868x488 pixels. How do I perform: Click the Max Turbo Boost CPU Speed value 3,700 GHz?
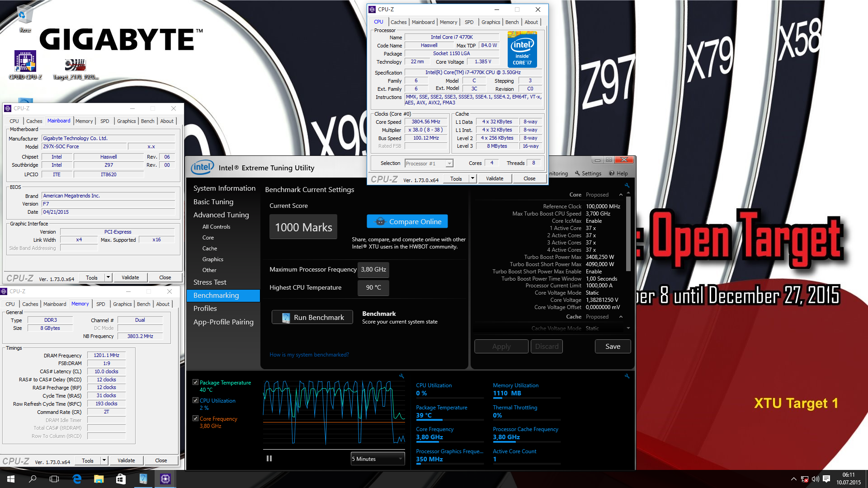(x=598, y=214)
